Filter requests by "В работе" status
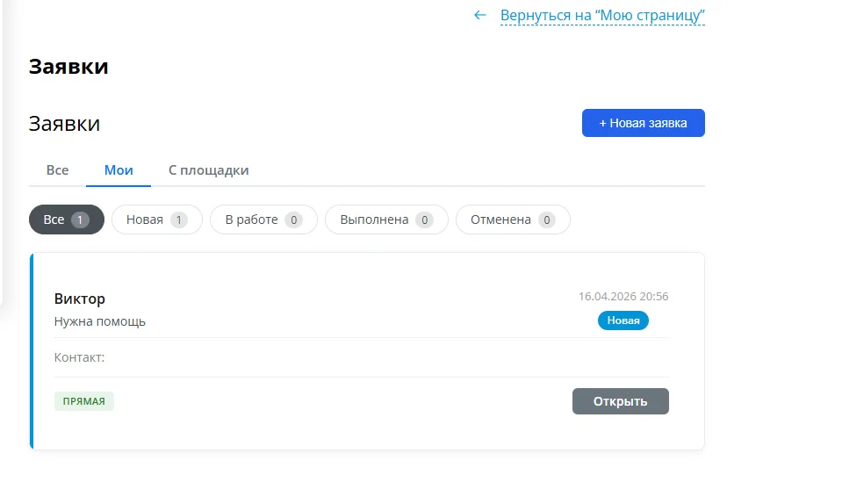This screenshot has width=842, height=504. [263, 220]
